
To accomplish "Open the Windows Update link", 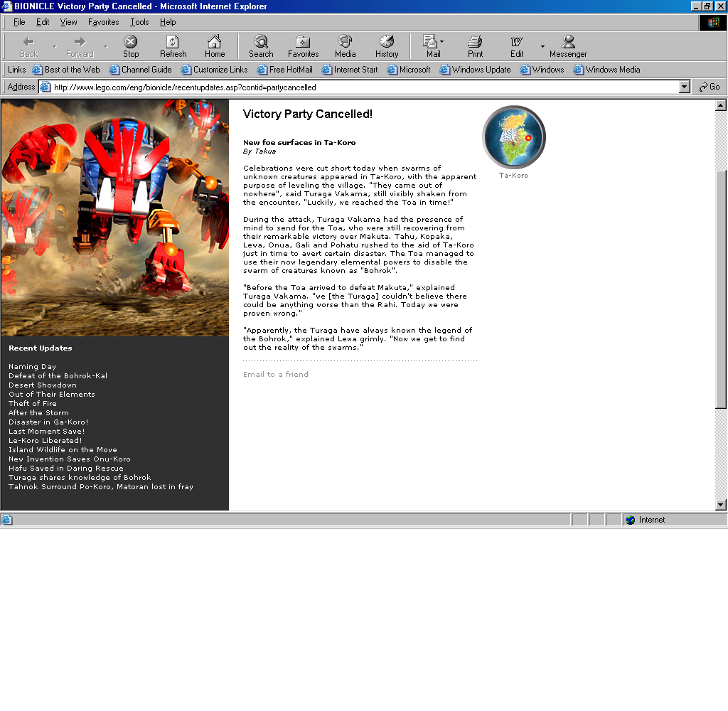I will point(475,70).
